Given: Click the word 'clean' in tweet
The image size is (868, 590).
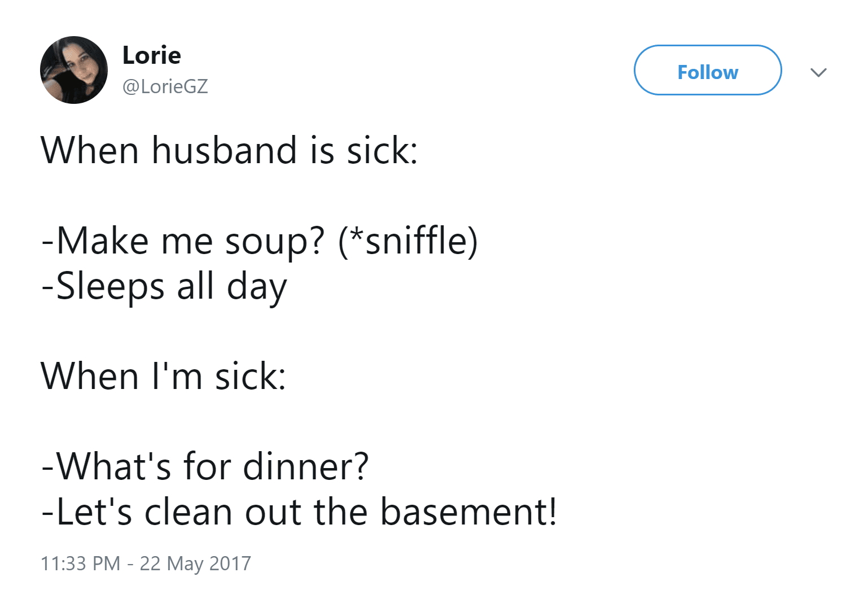Looking at the screenshot, I should [188, 512].
